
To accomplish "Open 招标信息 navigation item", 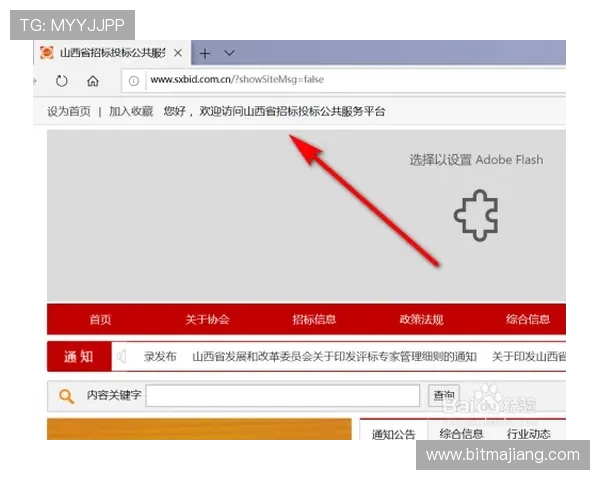I will 314,319.
